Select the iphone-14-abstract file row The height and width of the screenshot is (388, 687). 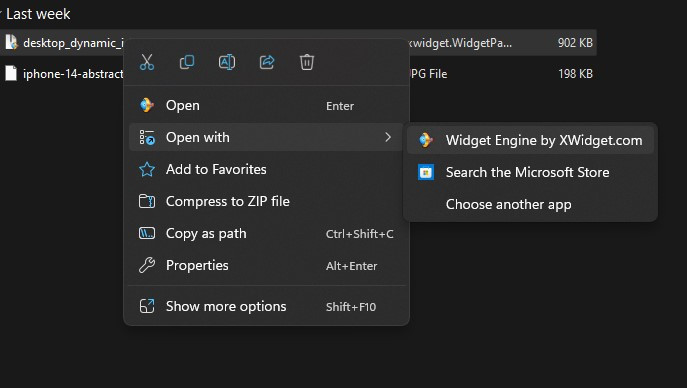298,74
